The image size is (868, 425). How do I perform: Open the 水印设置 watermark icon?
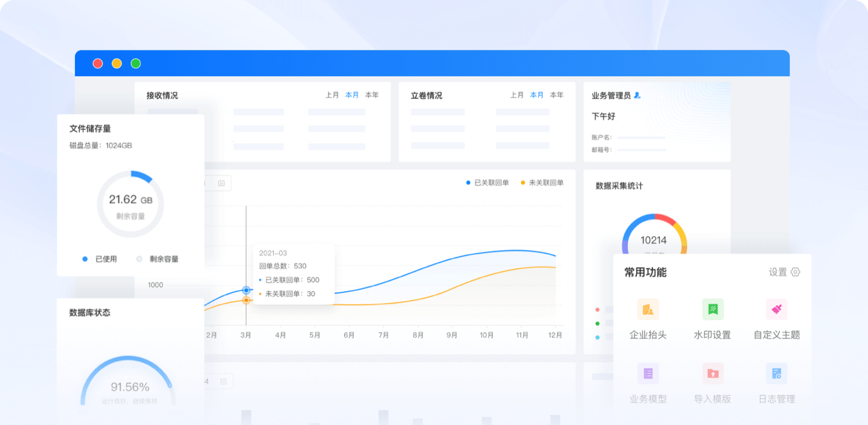tap(713, 310)
